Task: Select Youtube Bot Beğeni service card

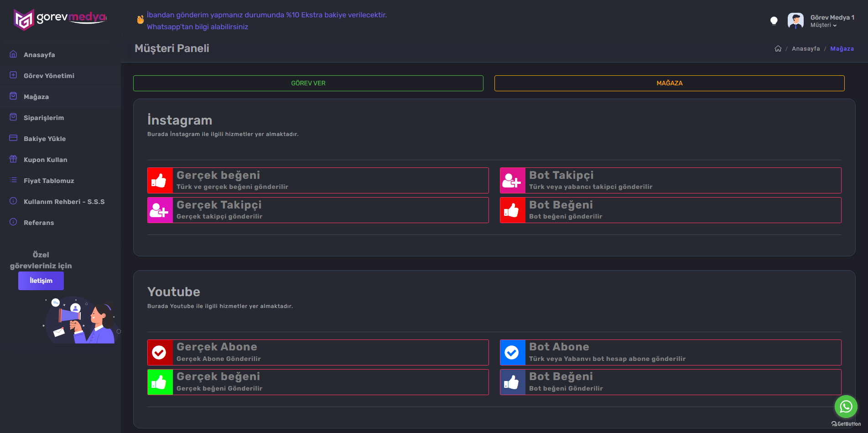Action: point(670,382)
